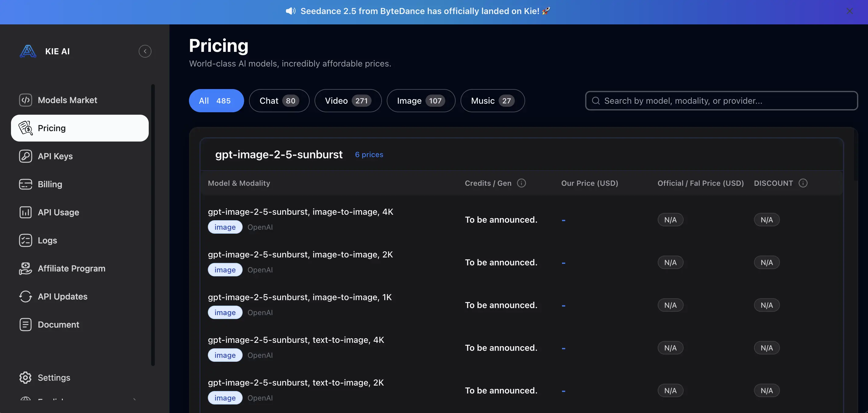Click the Models Market code icon

click(x=26, y=100)
